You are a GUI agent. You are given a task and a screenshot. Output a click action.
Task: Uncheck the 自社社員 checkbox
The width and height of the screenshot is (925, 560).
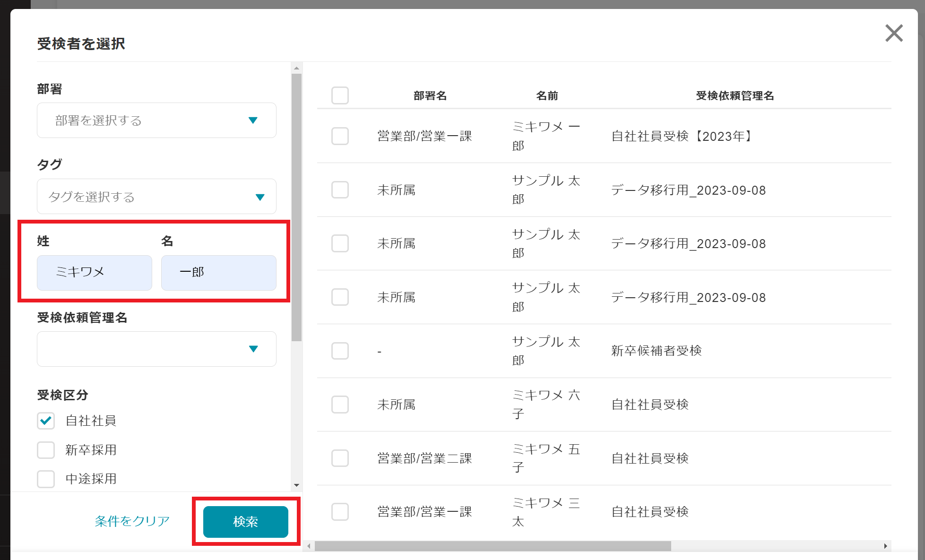pyautogui.click(x=45, y=421)
